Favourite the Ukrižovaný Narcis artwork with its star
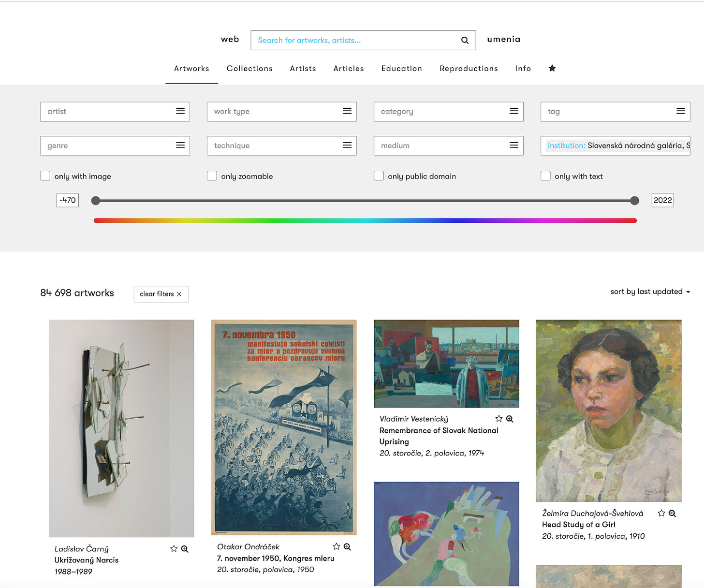Viewport: 704px width, 588px height. [174, 549]
